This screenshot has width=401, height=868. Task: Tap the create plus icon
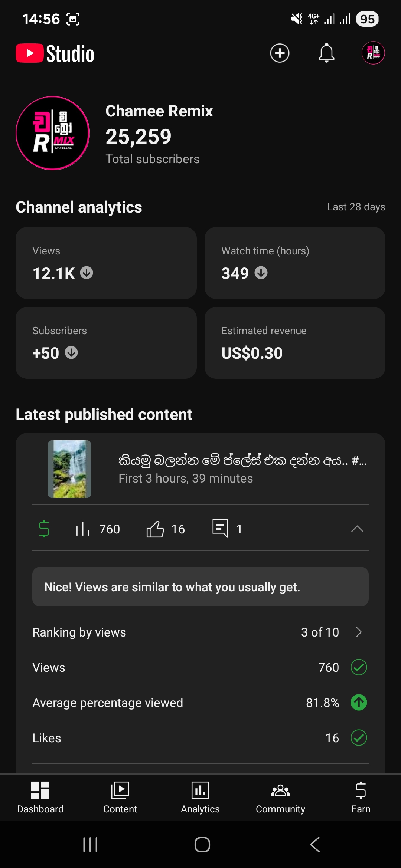click(x=280, y=53)
